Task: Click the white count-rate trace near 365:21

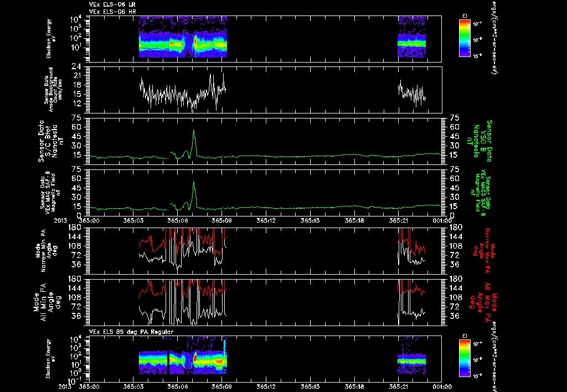Action: pos(412,94)
